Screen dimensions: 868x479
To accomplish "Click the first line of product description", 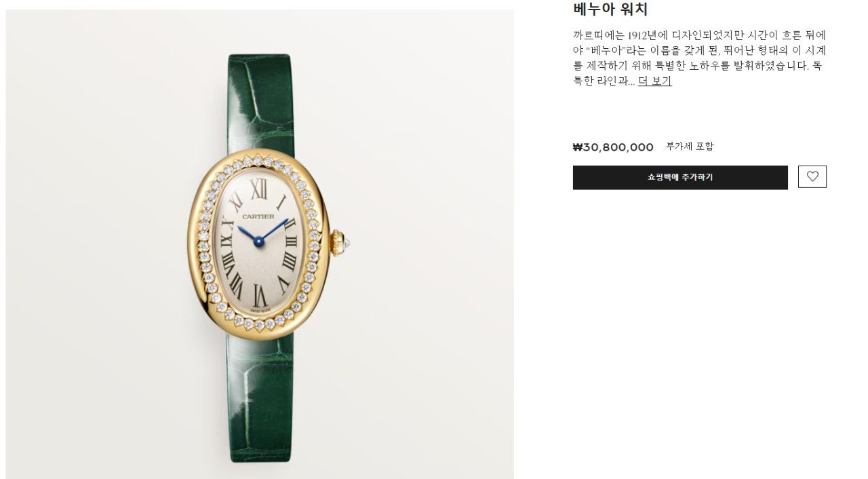I will (x=700, y=35).
